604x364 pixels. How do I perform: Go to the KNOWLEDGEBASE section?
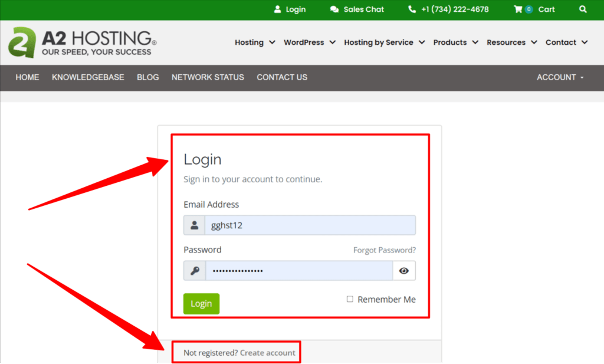(x=88, y=77)
